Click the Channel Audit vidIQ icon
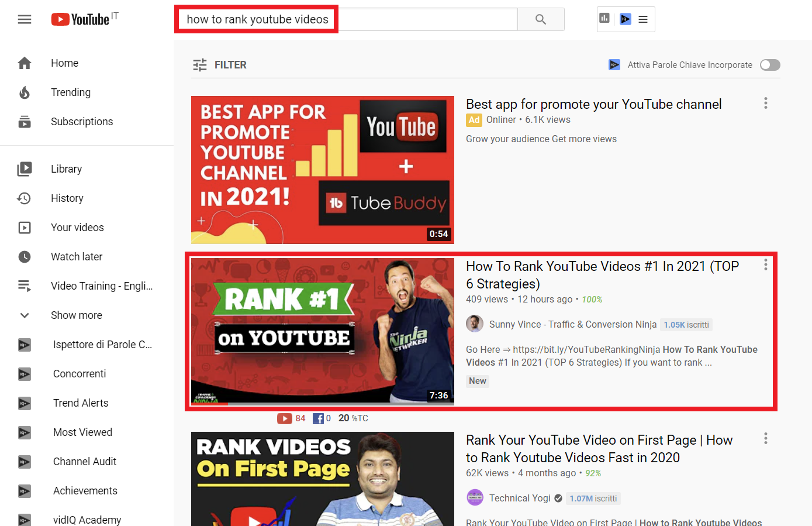 pos(25,462)
